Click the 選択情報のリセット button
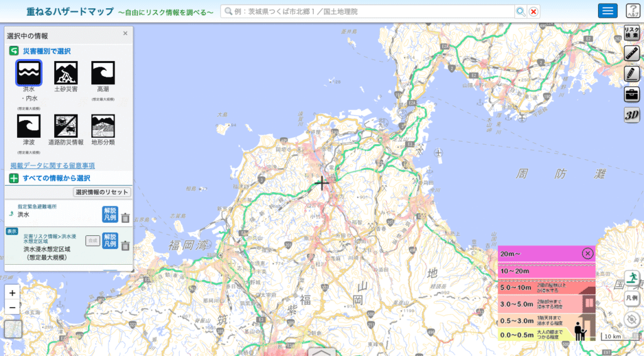The width and height of the screenshot is (644, 356). pyautogui.click(x=102, y=192)
